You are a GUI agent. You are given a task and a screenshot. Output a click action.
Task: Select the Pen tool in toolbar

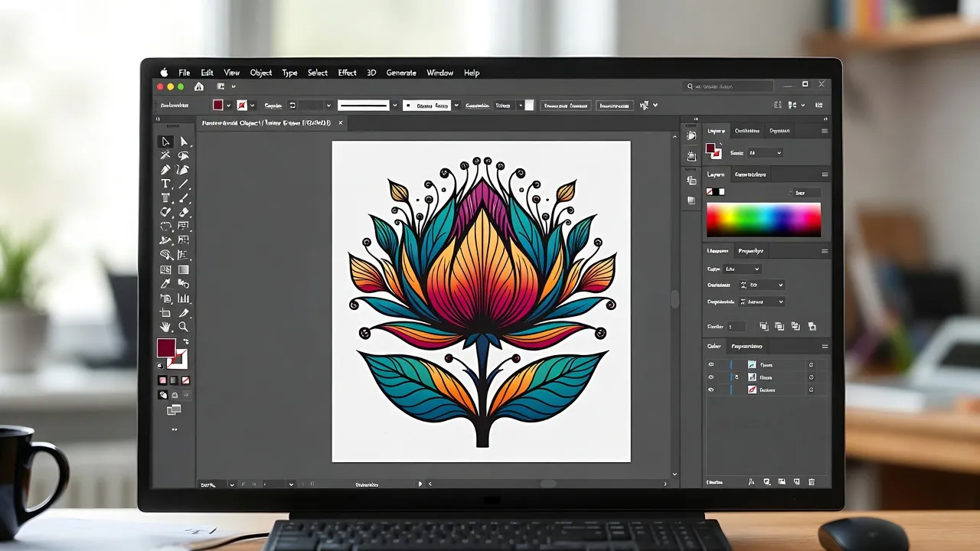coord(165,170)
